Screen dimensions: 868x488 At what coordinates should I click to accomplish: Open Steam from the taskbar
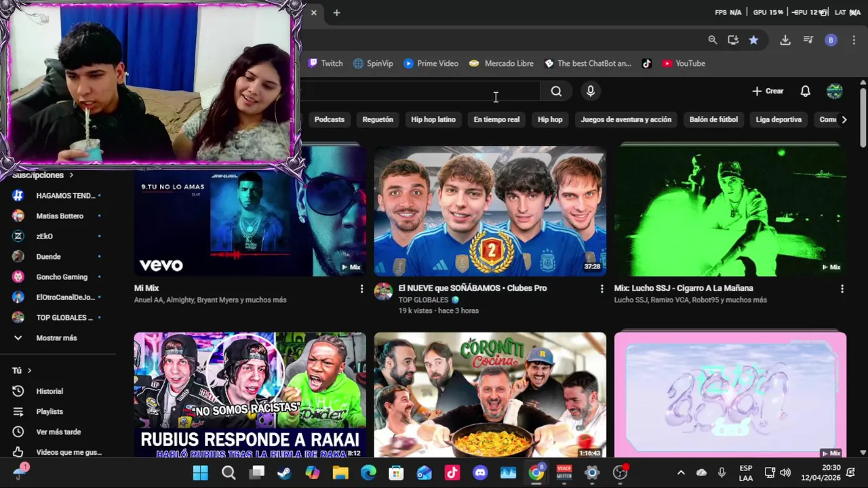pos(284,473)
